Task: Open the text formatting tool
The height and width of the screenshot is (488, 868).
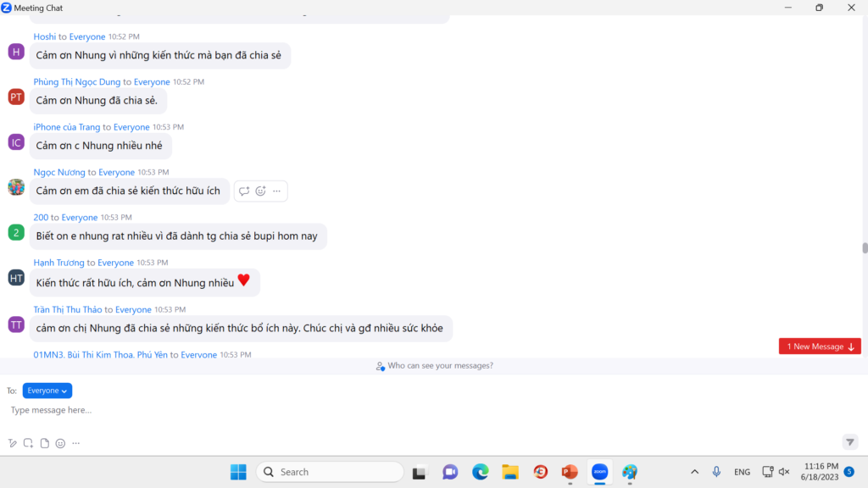Action: pyautogui.click(x=13, y=443)
